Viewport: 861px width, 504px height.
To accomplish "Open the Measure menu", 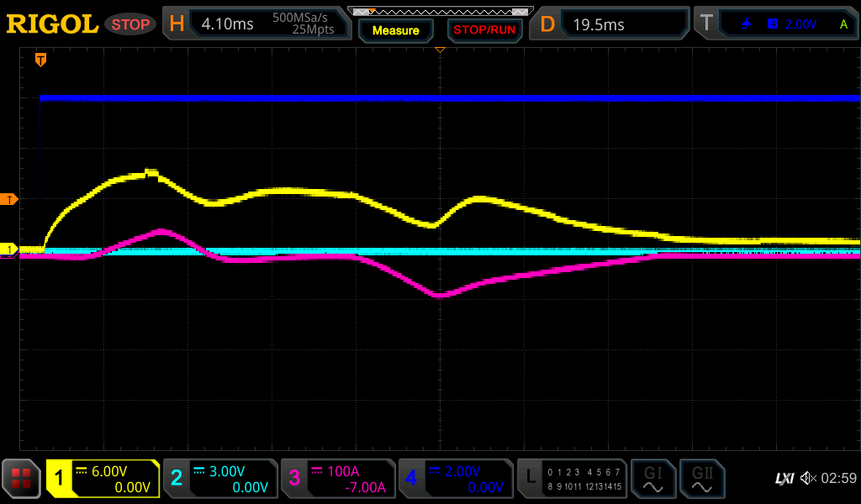I will coord(395,30).
